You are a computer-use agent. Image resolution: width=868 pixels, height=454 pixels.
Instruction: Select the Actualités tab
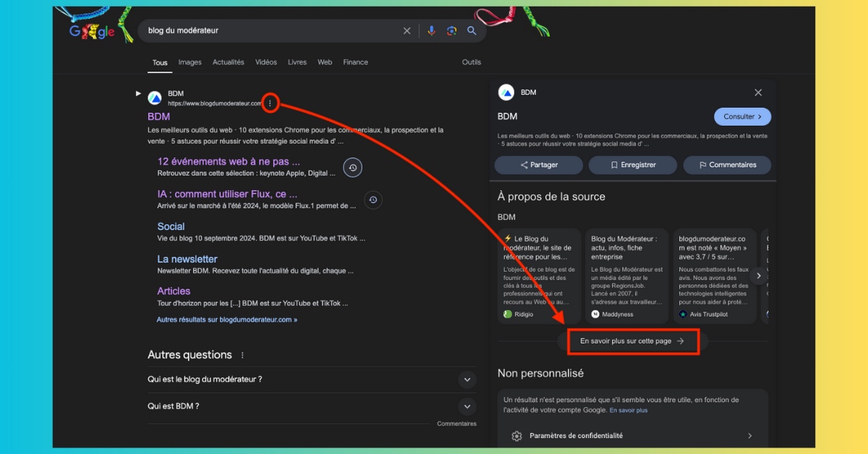coord(228,62)
